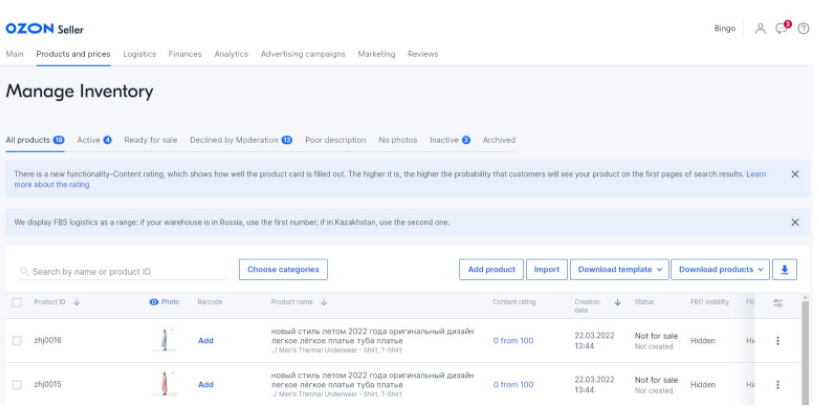Sort by the Creation date column arrow

(x=617, y=302)
